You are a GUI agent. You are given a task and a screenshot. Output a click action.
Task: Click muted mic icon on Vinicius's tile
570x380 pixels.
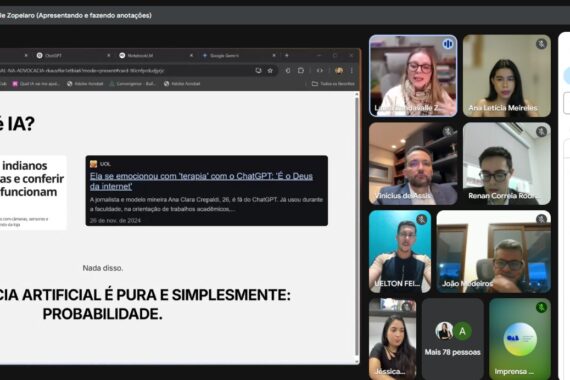click(448, 131)
